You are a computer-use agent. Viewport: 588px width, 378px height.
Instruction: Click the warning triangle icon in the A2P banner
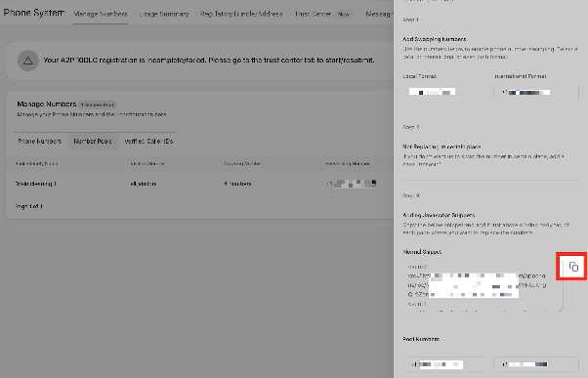pos(28,61)
